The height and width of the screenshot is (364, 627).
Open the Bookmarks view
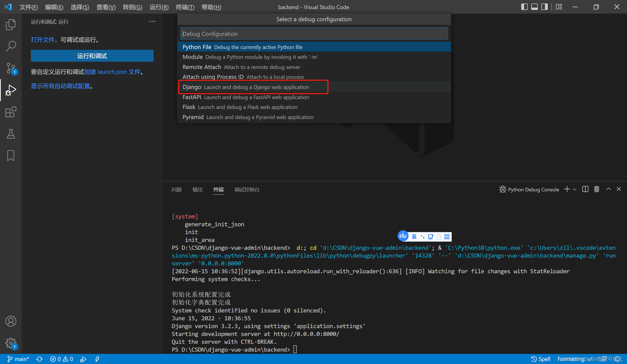click(11, 155)
